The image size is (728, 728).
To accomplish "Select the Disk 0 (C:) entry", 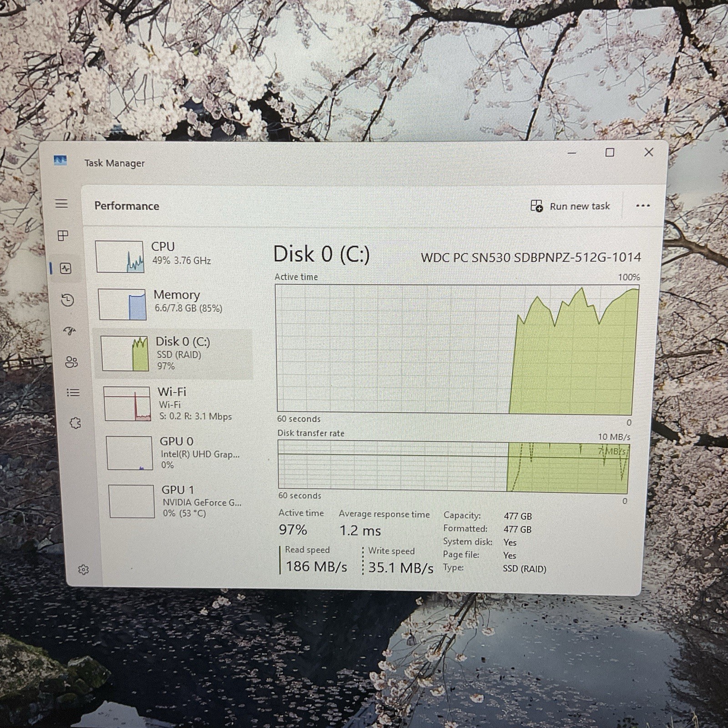I will click(x=173, y=354).
